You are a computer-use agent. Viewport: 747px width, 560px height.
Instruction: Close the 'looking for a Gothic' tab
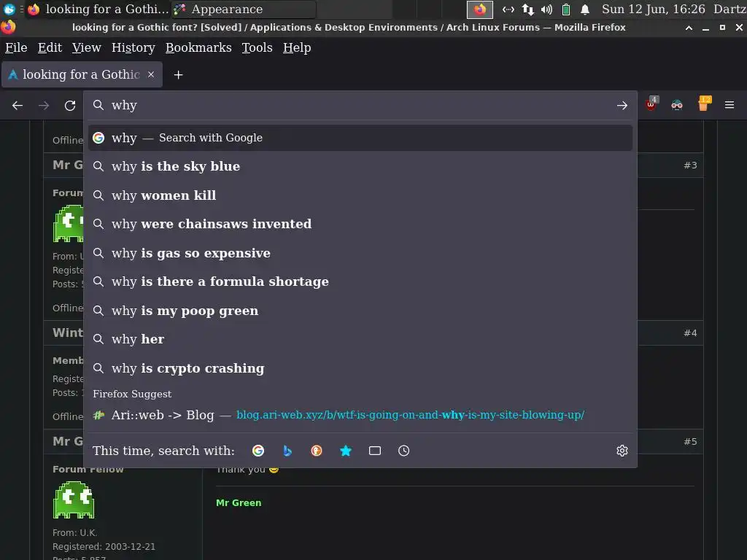point(151,75)
